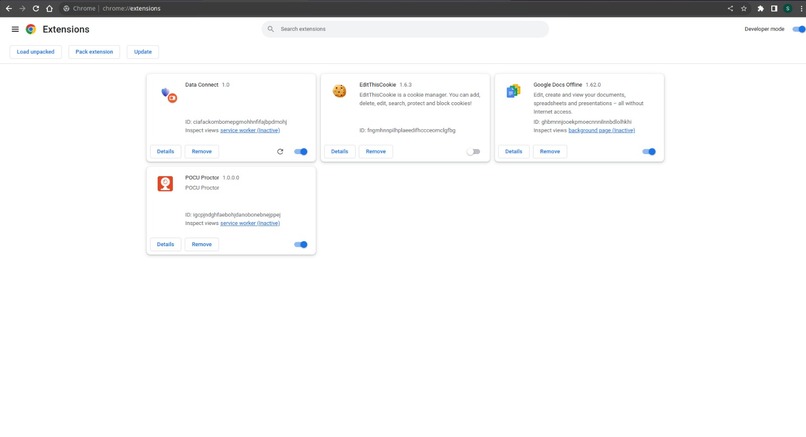Click the Data Connect ID text
The image size is (806, 437).
[236, 122]
